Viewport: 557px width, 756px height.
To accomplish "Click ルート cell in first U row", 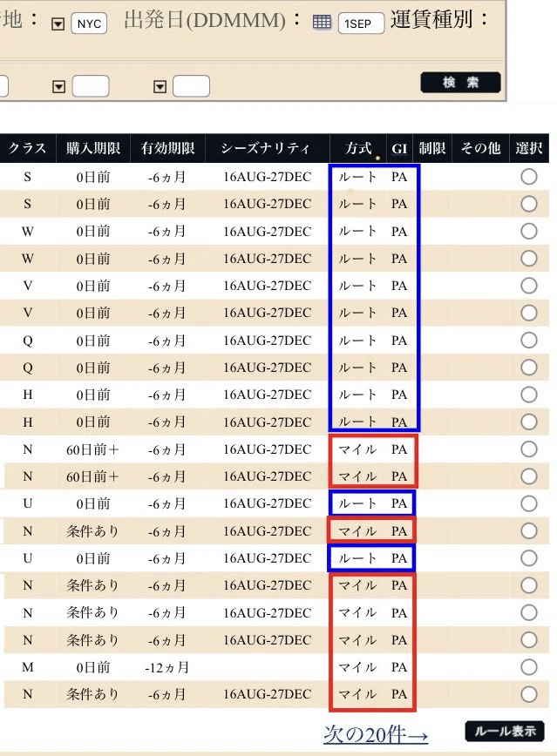I will pyautogui.click(x=357, y=503).
